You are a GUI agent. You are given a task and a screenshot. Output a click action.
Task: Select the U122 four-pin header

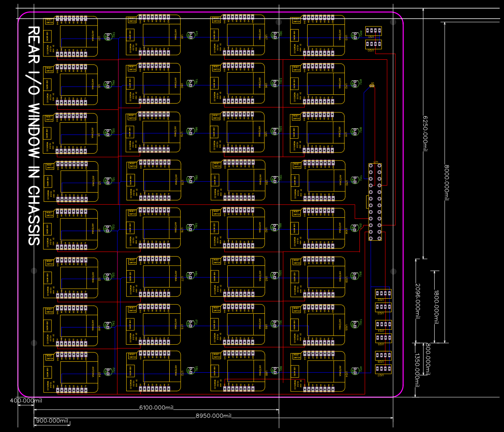pyautogui.click(x=383, y=294)
